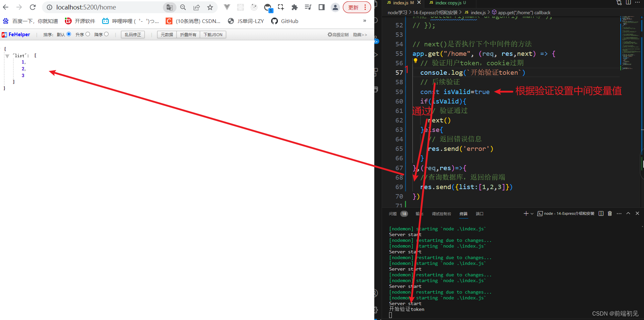Click the 元数据 button
The height and width of the screenshot is (320, 644).
167,35
